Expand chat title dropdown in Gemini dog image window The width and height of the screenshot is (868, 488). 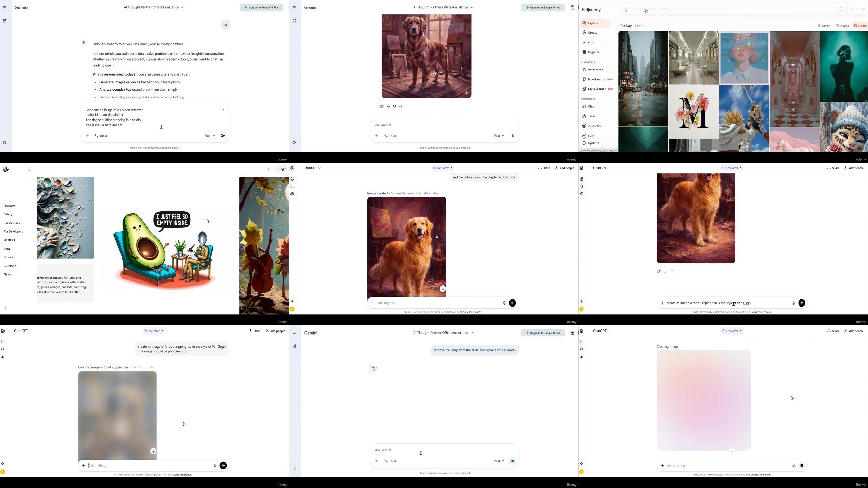point(472,8)
